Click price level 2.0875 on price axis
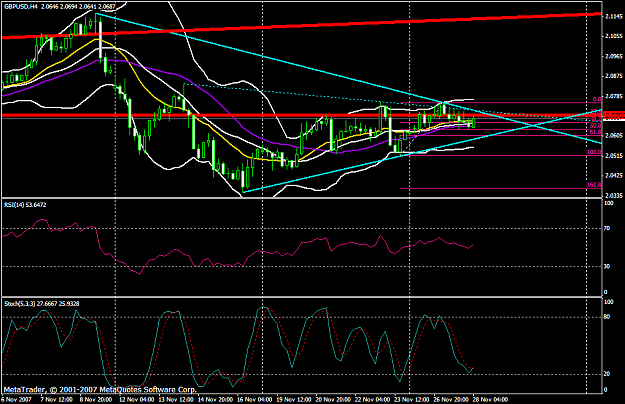 pyautogui.click(x=613, y=76)
